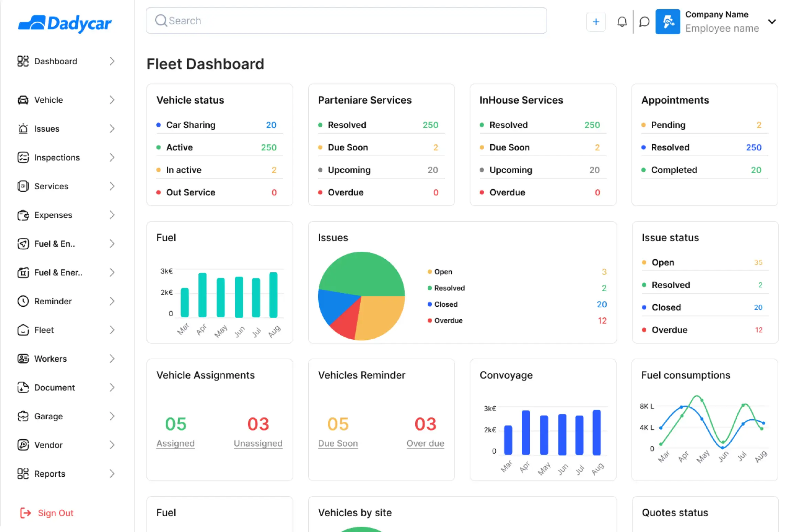Click the Reminder clock icon
Screen dimensions: 792x532
pos(23,301)
